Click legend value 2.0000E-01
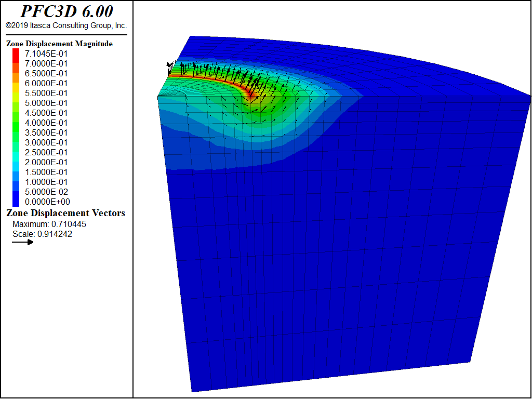The image size is (532, 399). tap(46, 162)
